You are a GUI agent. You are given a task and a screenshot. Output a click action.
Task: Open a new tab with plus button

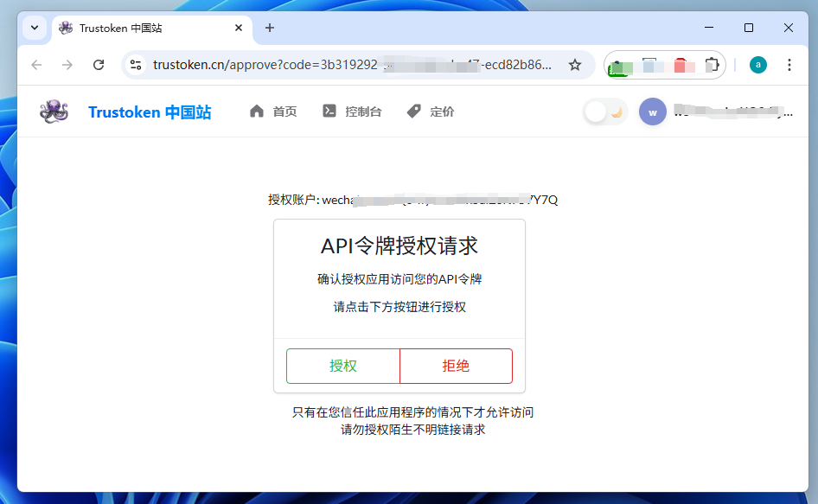[269, 28]
